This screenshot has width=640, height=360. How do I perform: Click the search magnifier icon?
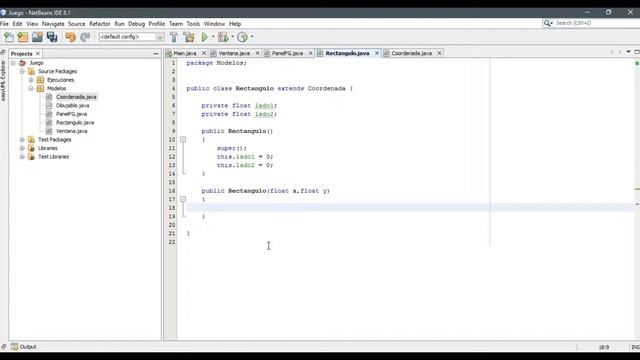[547, 23]
